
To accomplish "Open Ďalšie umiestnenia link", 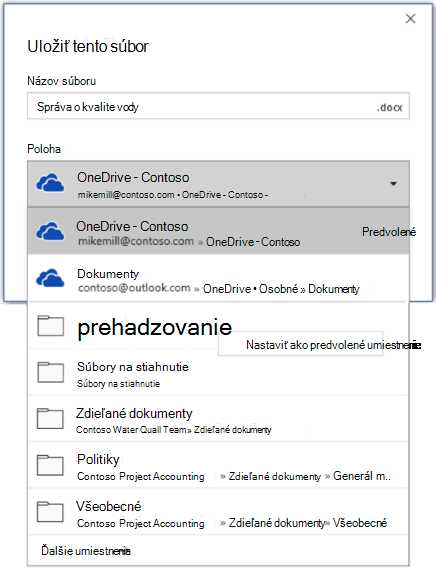I will pyautogui.click(x=86, y=551).
